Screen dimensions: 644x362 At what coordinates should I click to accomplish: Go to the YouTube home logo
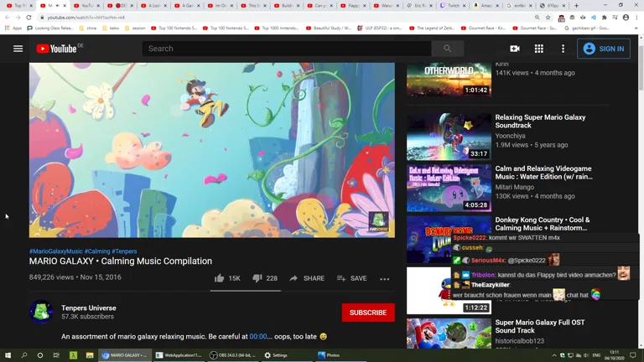[x=57, y=49]
